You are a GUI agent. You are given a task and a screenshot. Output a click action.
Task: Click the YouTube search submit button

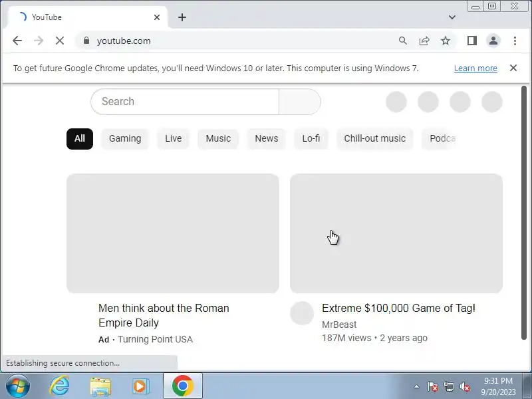click(x=300, y=102)
